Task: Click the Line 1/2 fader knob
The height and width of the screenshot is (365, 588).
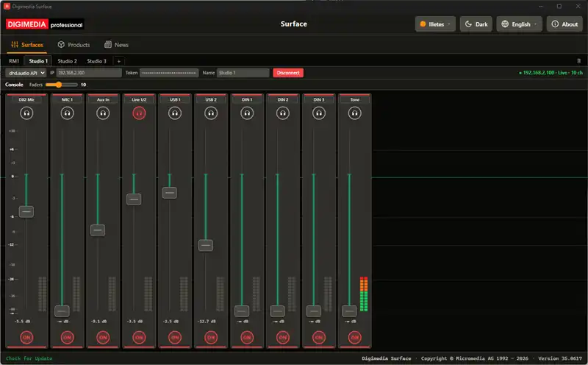Action: pos(134,199)
